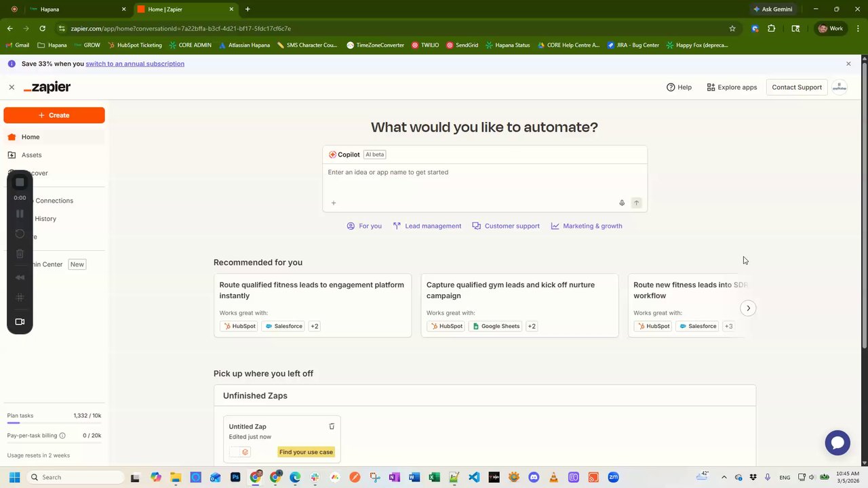868x488 pixels.
Task: Dismiss the Save 33% banner
Action: 848,64
